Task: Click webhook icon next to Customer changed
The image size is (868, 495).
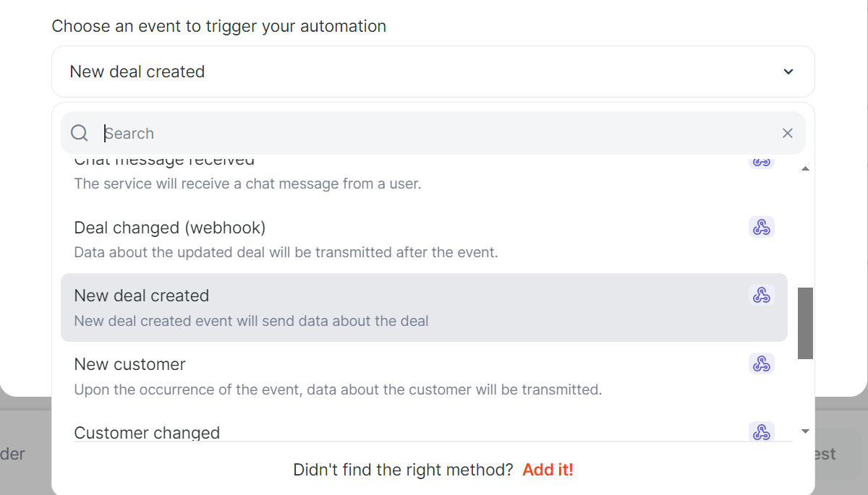Action: (761, 431)
